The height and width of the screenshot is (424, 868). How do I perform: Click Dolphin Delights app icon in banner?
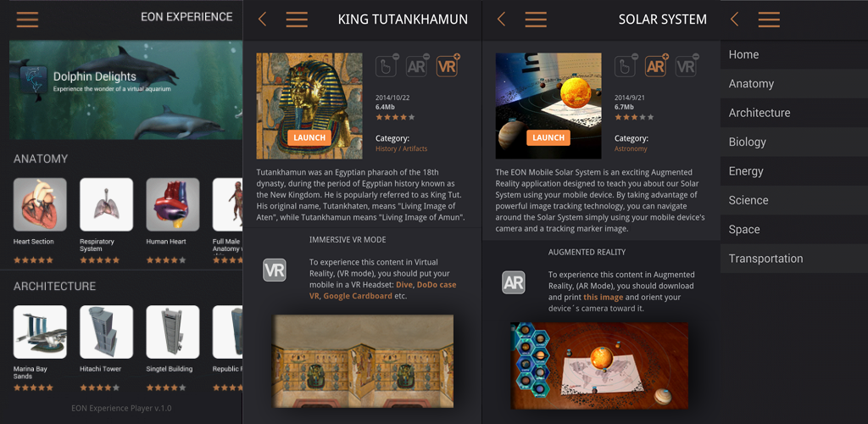pos(33,80)
